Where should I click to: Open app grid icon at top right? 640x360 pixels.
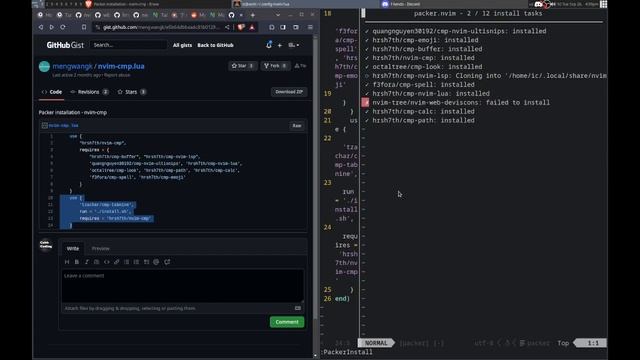603,4
